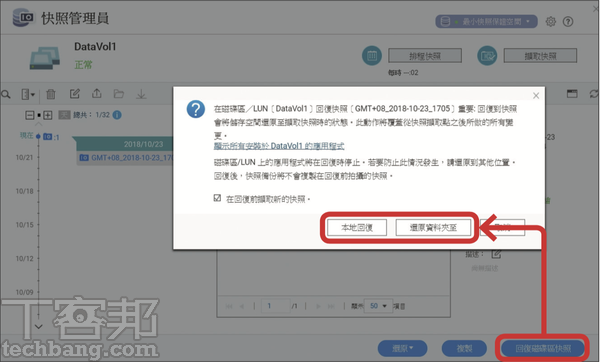Go to next page in pager

pyautogui.click(x=318, y=306)
